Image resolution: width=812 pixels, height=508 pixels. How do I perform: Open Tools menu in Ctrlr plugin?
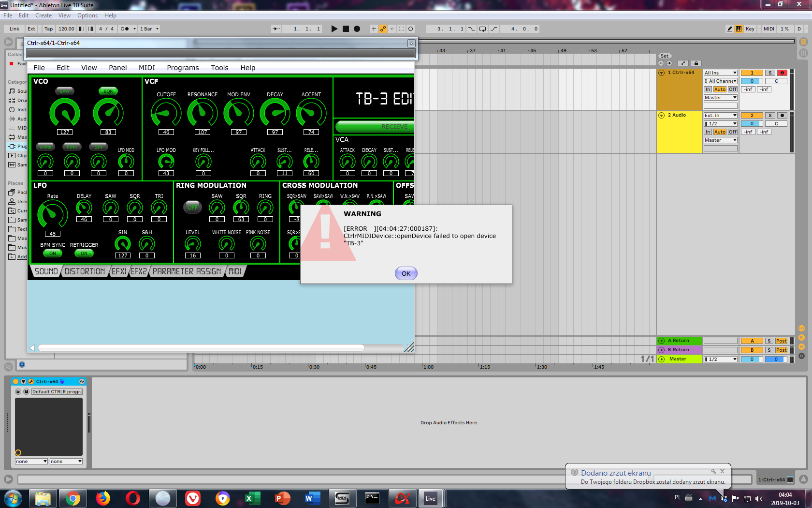pos(219,68)
